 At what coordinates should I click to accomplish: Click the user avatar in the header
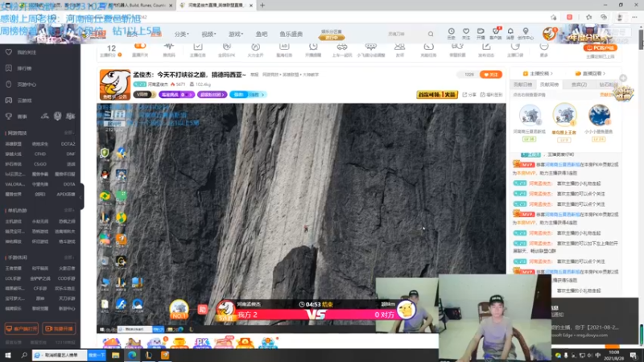549,34
